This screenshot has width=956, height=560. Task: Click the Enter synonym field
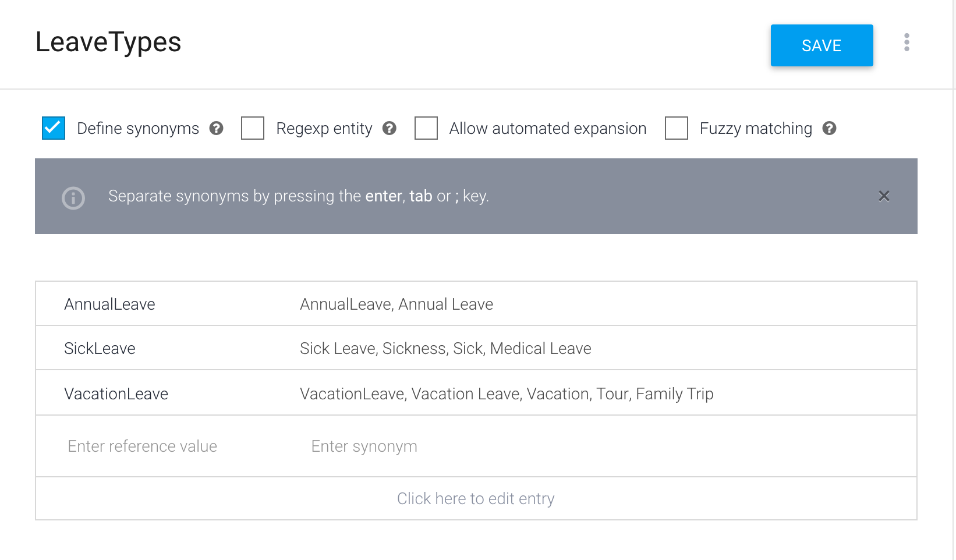(364, 446)
